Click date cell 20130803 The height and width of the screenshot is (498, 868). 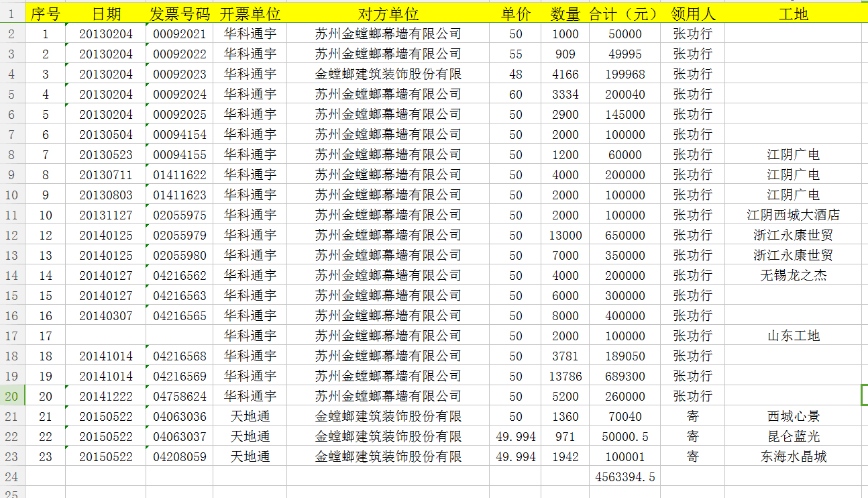tap(106, 195)
